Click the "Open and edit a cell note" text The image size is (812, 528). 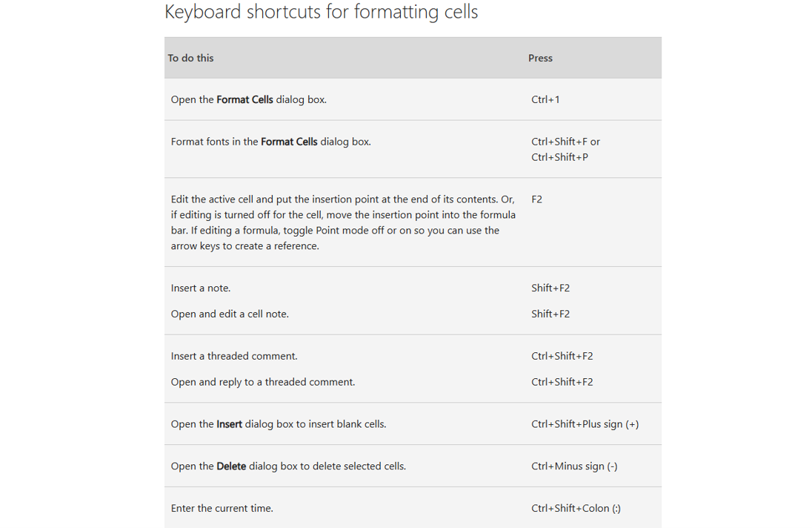[230, 314]
